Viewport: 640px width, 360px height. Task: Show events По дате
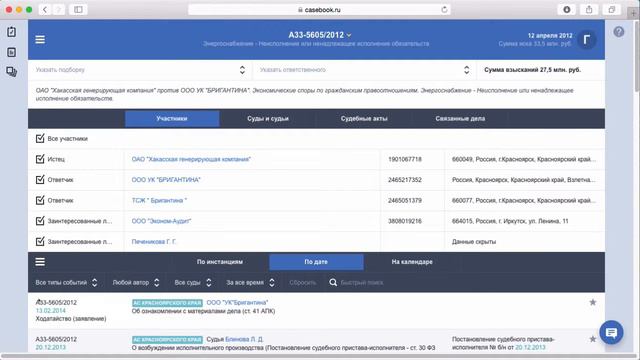[x=316, y=262]
